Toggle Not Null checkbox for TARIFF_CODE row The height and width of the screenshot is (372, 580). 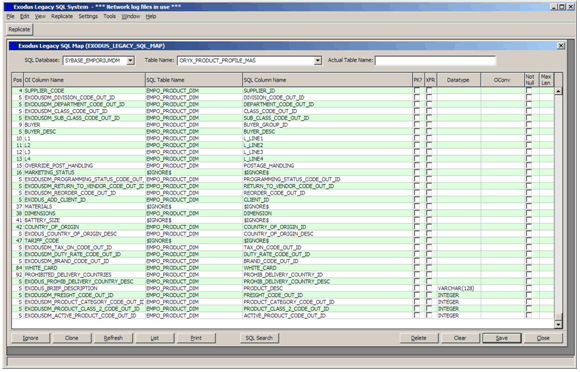pyautogui.click(x=529, y=240)
